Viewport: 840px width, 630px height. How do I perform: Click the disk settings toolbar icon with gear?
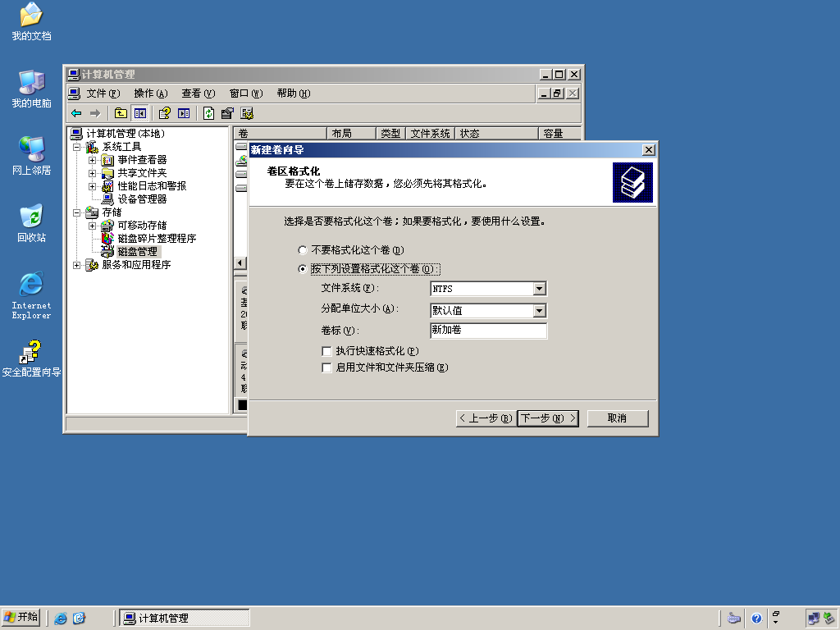pyautogui.click(x=247, y=113)
